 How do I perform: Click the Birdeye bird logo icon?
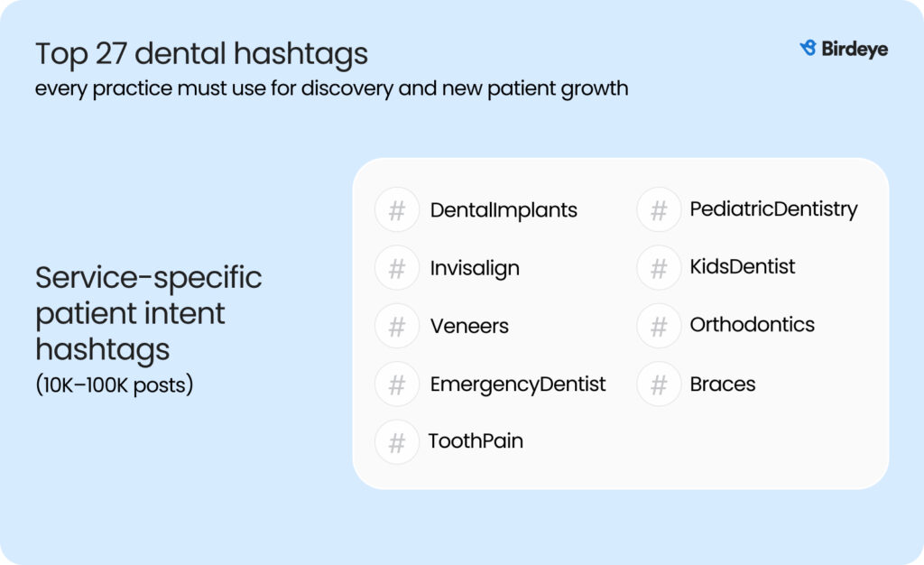(x=808, y=49)
